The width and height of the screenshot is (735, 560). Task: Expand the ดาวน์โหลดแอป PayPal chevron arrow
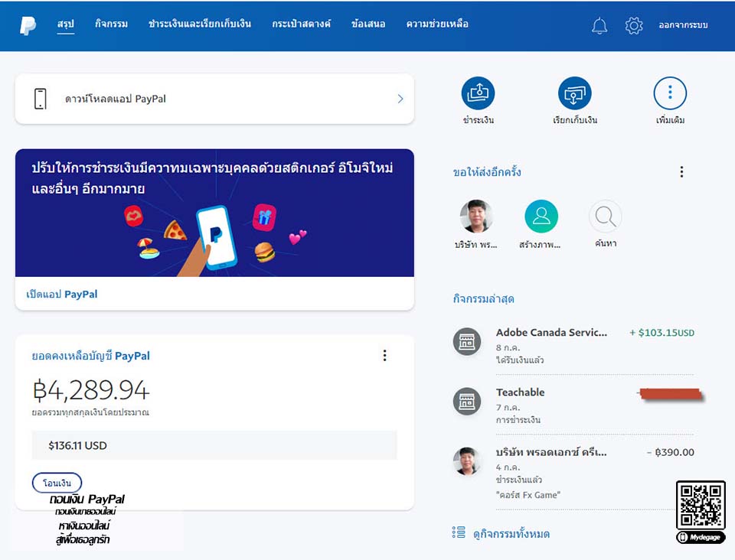point(400,99)
